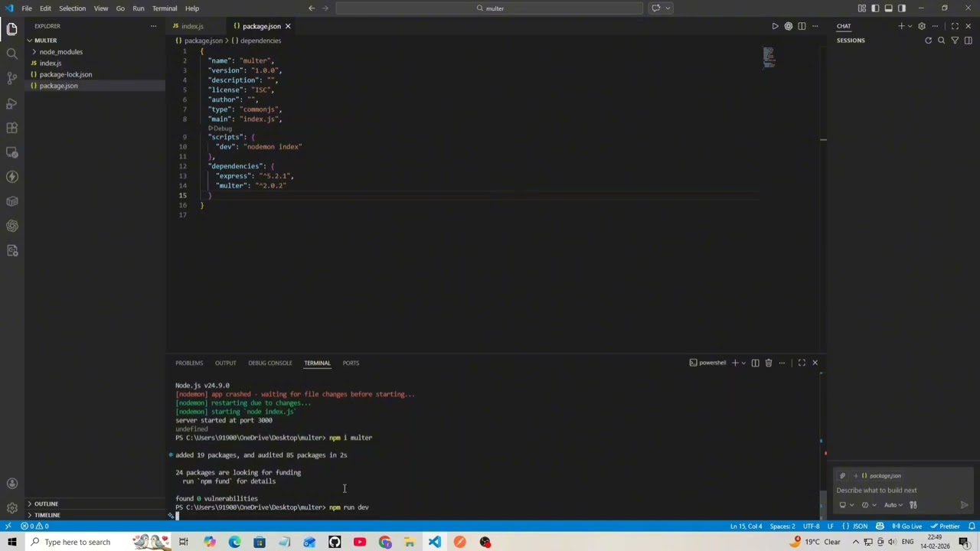The width and height of the screenshot is (980, 551).
Task: Refresh the chat sessions list
Action: click(x=928, y=41)
